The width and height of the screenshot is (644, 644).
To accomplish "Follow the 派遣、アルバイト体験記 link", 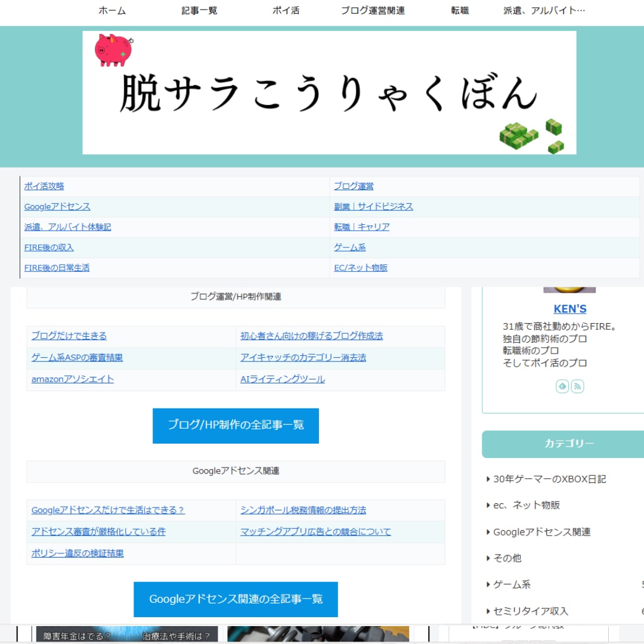I will (67, 227).
